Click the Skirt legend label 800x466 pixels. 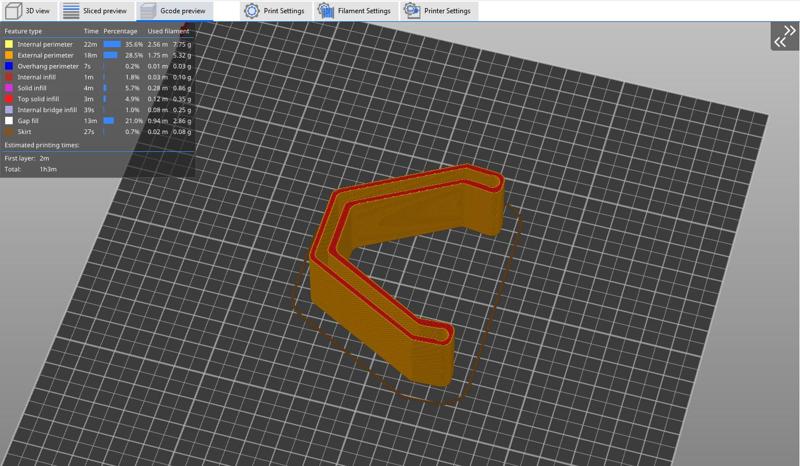coord(24,132)
